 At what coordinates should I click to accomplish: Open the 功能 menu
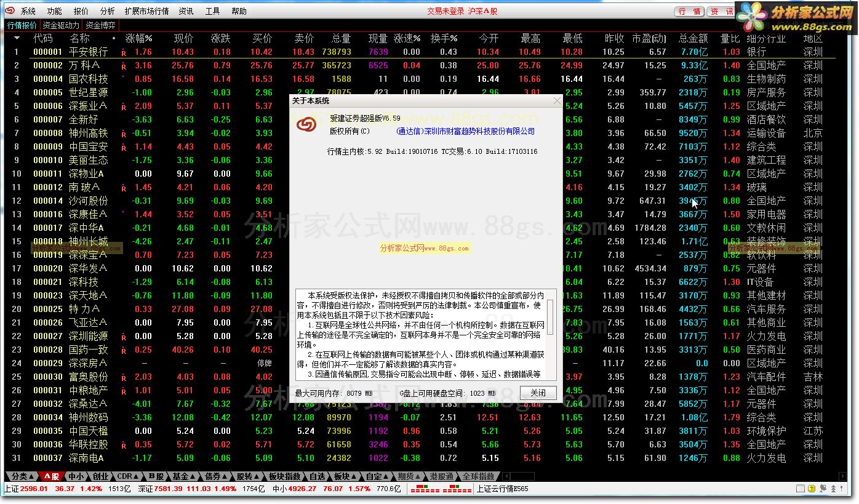tap(54, 11)
